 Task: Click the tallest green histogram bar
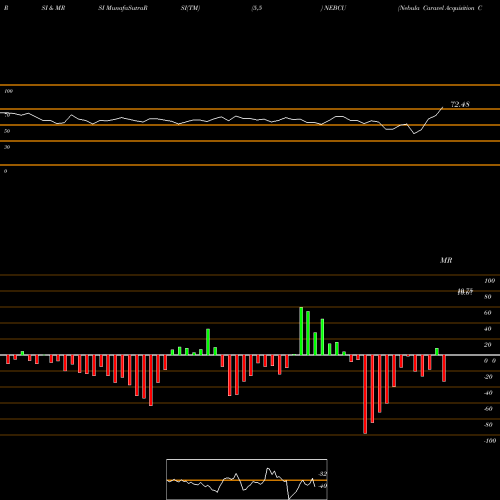click(301, 331)
